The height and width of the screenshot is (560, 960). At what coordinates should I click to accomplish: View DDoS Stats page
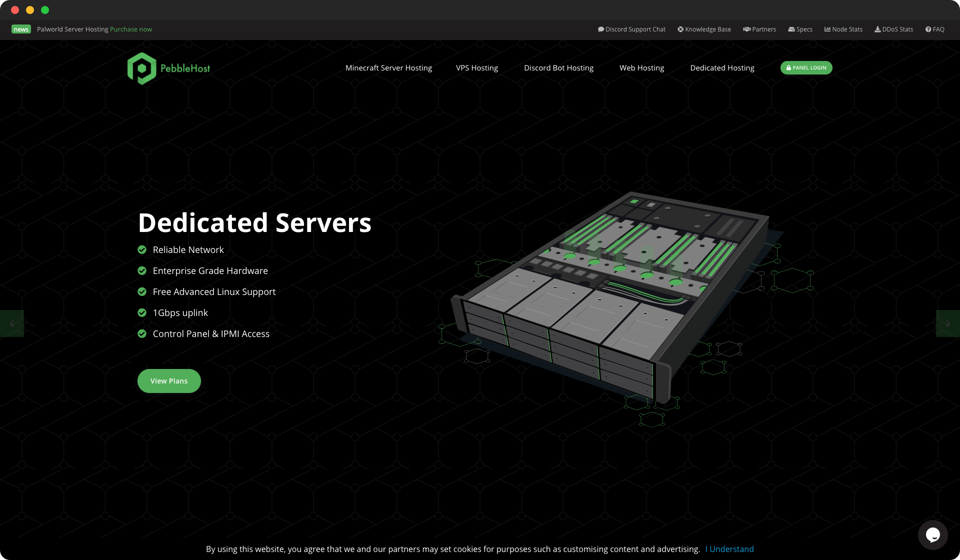click(893, 29)
